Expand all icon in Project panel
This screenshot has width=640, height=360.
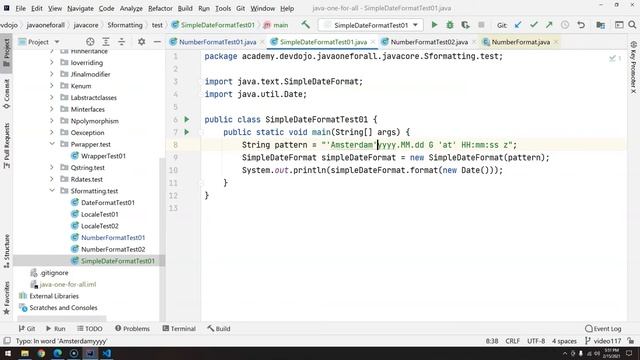pyautogui.click(x=106, y=42)
